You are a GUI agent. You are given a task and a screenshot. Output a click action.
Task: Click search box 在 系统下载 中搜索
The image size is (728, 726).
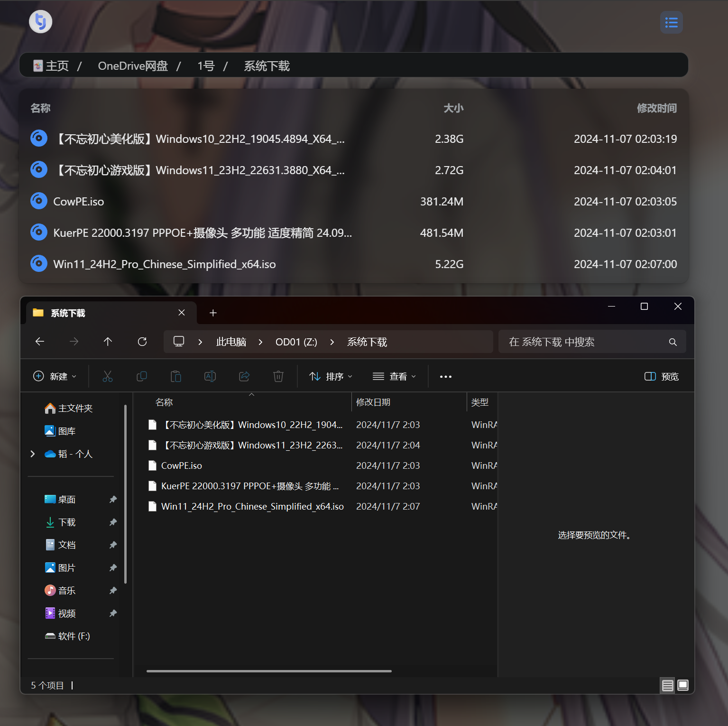[592, 342]
